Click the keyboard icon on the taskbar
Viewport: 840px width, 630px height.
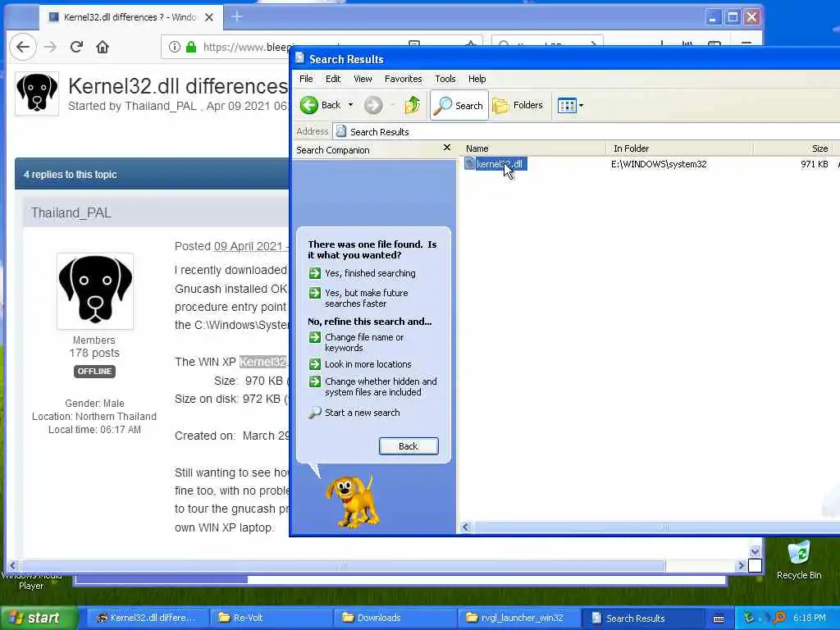click(719, 619)
